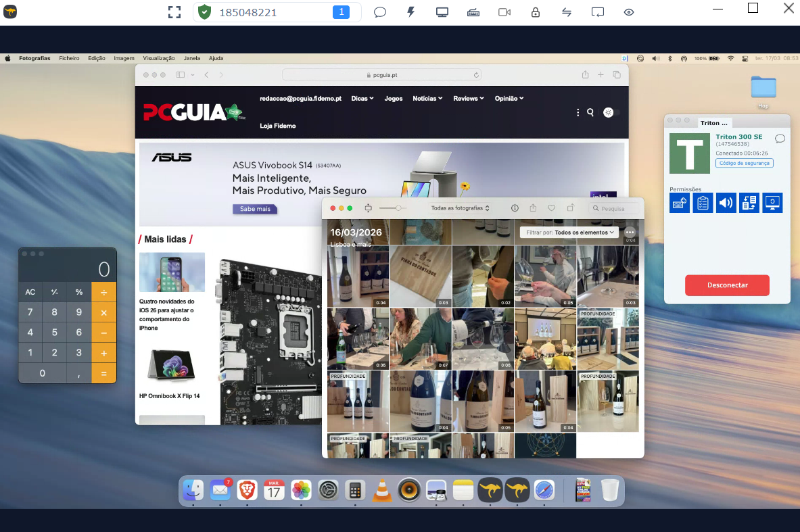Open the Janela menu
Viewport: 800px width, 532px height.
(192, 58)
